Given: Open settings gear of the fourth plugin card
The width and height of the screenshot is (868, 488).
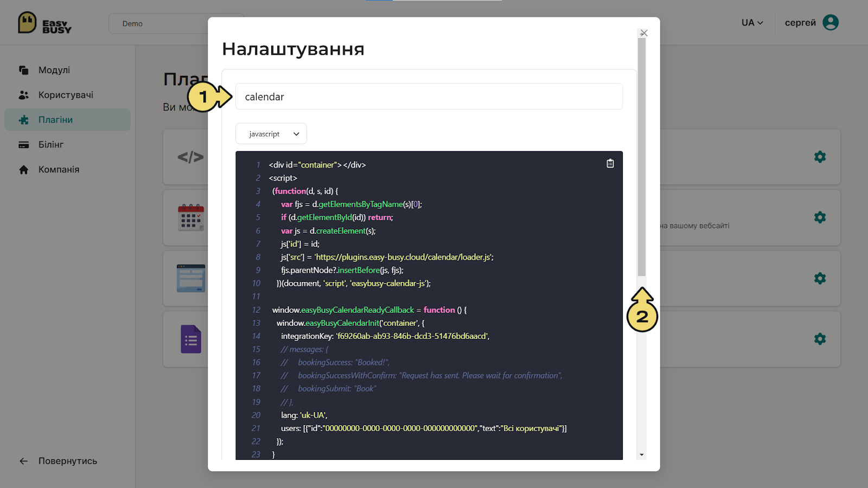Looking at the screenshot, I should 820,339.
